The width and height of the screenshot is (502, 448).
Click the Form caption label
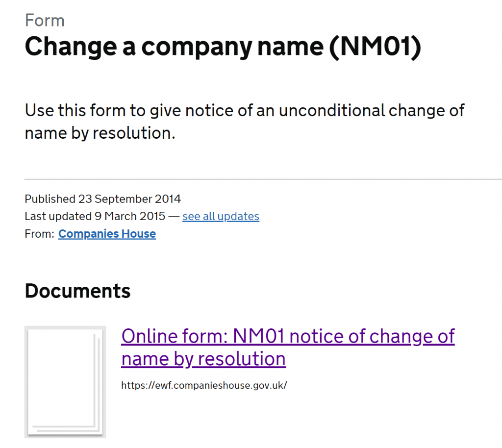point(45,21)
